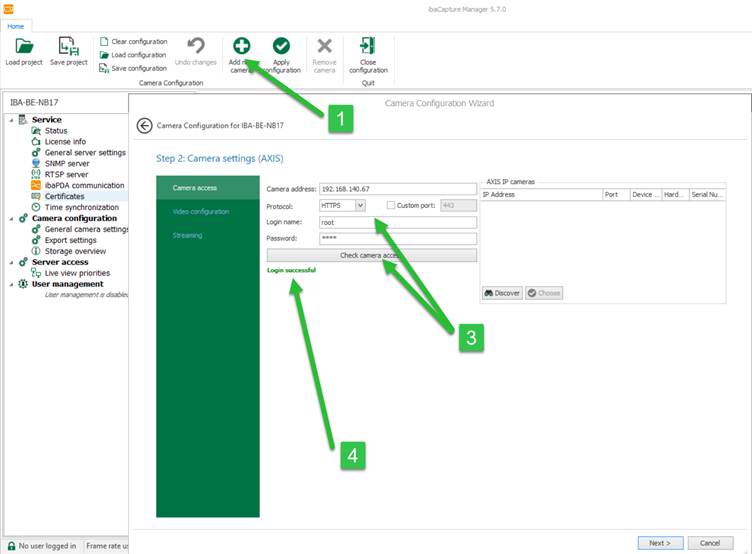Click the Save project icon
752x554 pixels.
click(69, 47)
